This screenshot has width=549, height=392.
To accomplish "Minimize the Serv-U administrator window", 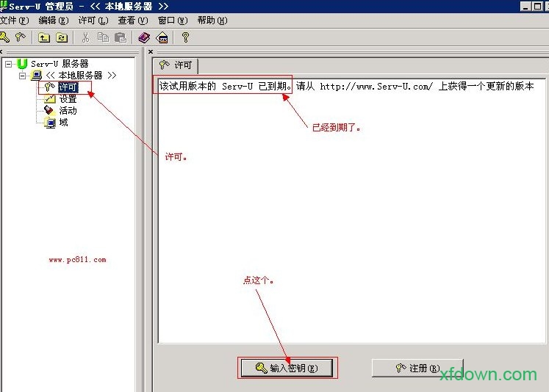I will [x=525, y=6].
